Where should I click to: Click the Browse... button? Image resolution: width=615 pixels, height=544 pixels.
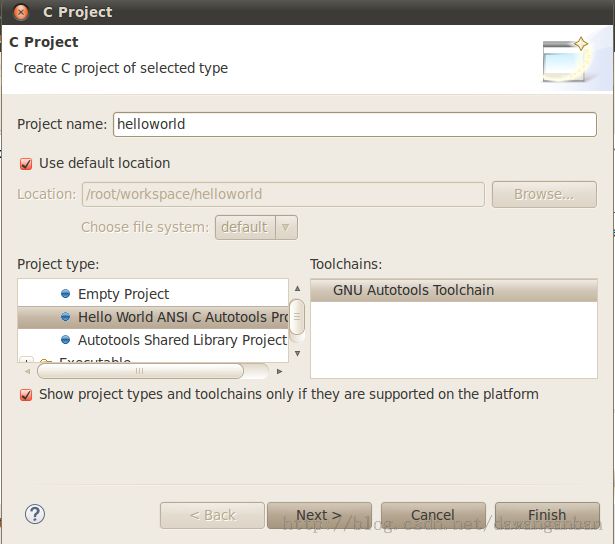(x=544, y=194)
